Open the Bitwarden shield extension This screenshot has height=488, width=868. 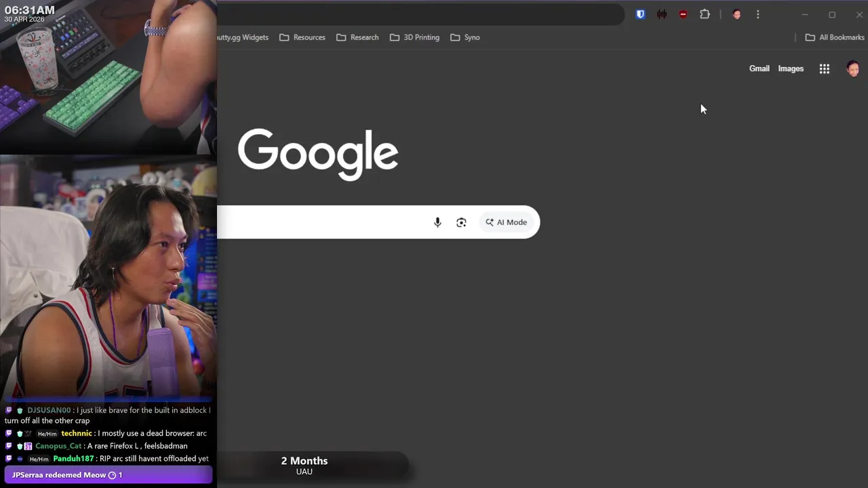(x=640, y=14)
